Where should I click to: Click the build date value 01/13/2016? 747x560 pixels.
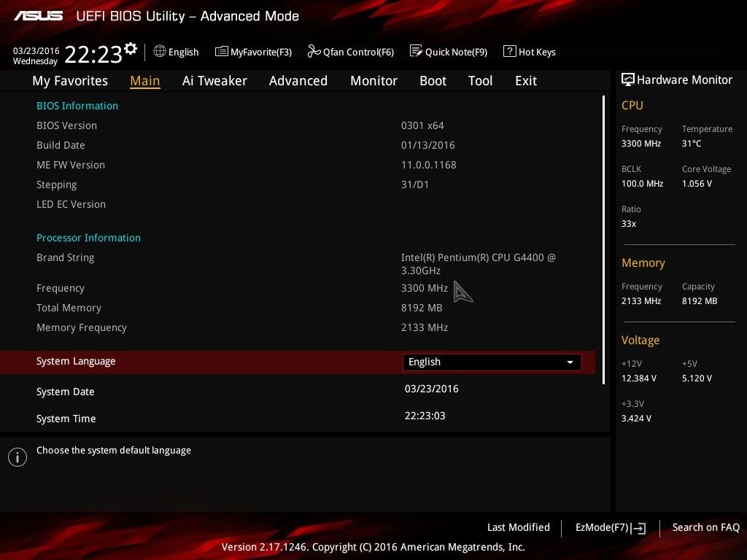[x=427, y=145]
